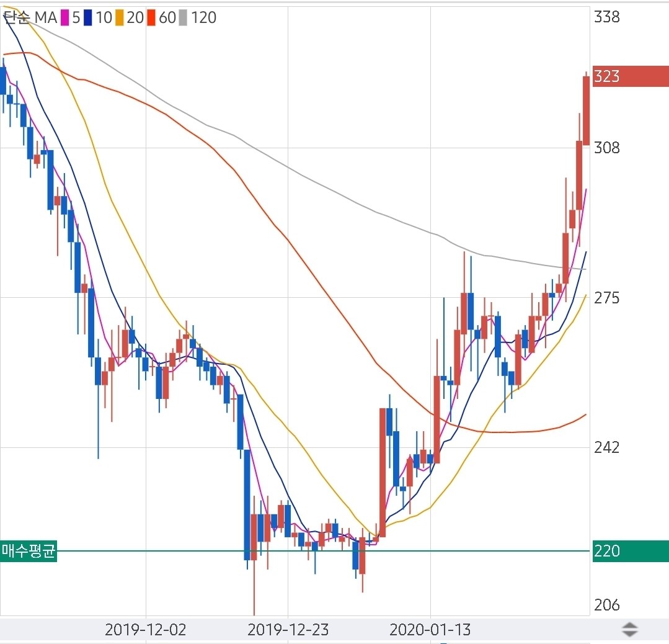The height and width of the screenshot is (644, 669).
Task: Click the 308 price axis label
Action: pos(606,148)
